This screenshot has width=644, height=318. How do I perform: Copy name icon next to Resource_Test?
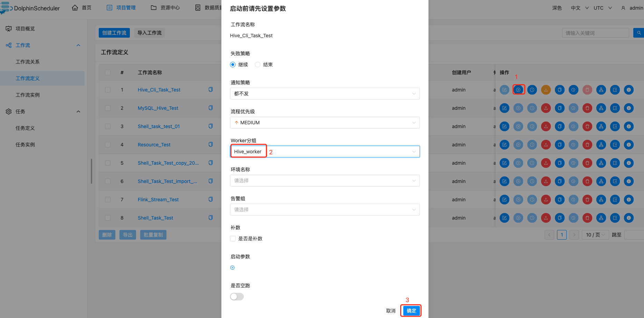click(x=211, y=144)
